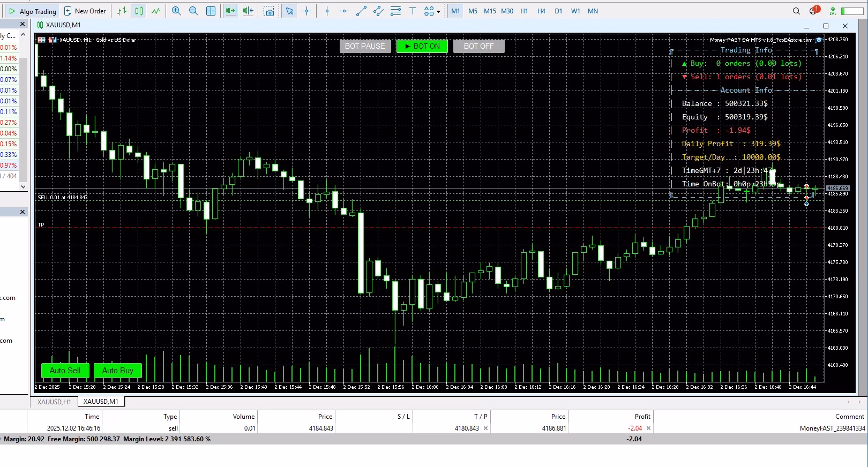Image resolution: width=868 pixels, height=467 pixels.
Task: Switch chart to bar chart type
Action: click(122, 11)
